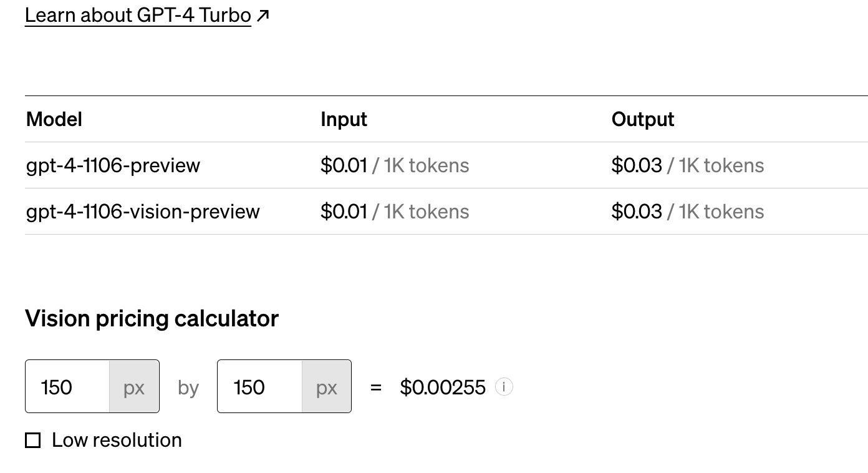Click the Vision pricing calculator heading
Image resolution: width=868 pixels, height=473 pixels.
(x=152, y=318)
